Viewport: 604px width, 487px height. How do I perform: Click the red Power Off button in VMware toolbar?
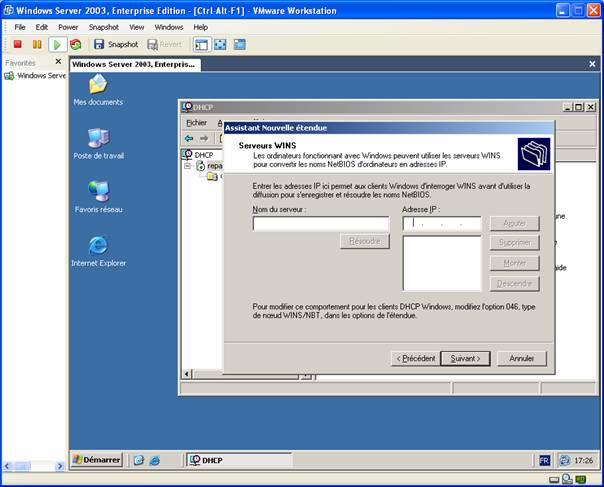point(17,44)
